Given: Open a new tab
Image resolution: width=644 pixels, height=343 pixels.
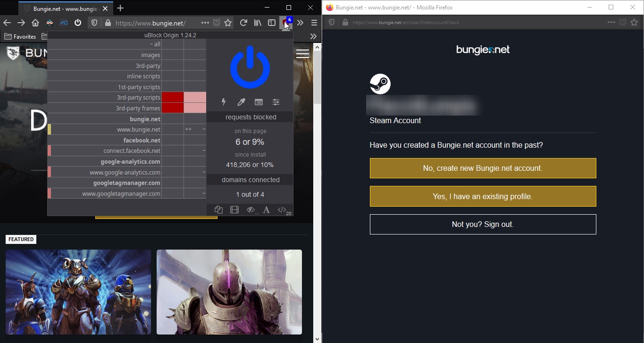Looking at the screenshot, I should tap(120, 8).
